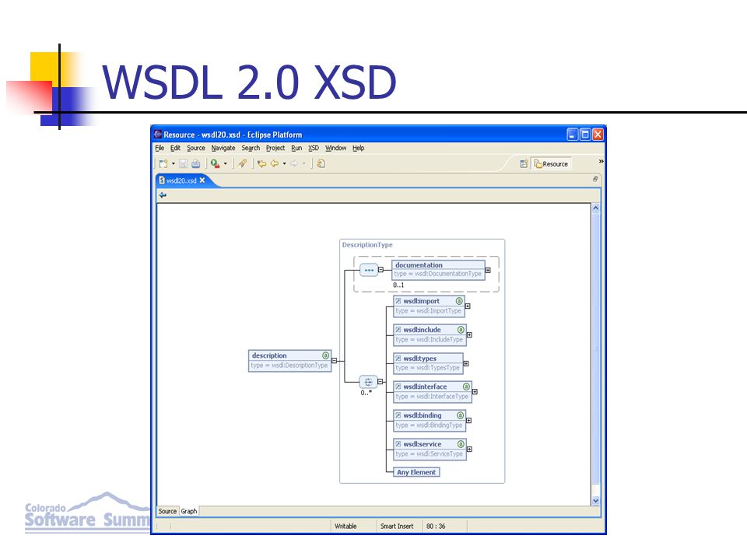
Task: Click the choice compositor icon
Action: pos(368,382)
